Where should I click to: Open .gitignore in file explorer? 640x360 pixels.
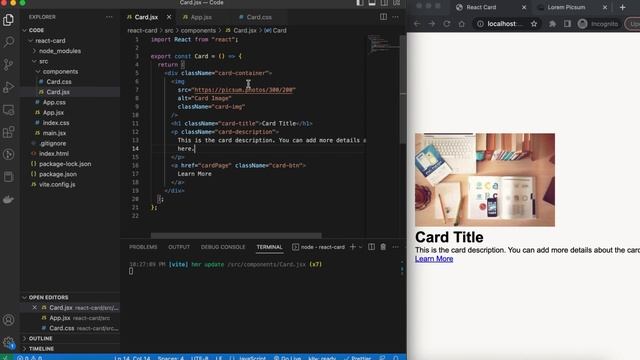(53, 143)
